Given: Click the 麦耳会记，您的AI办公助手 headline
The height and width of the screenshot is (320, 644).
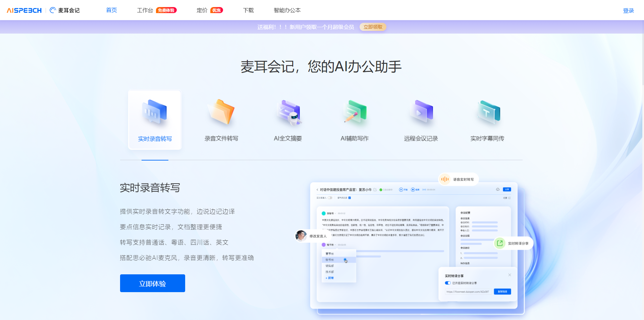Looking at the screenshot, I should pos(321,66).
